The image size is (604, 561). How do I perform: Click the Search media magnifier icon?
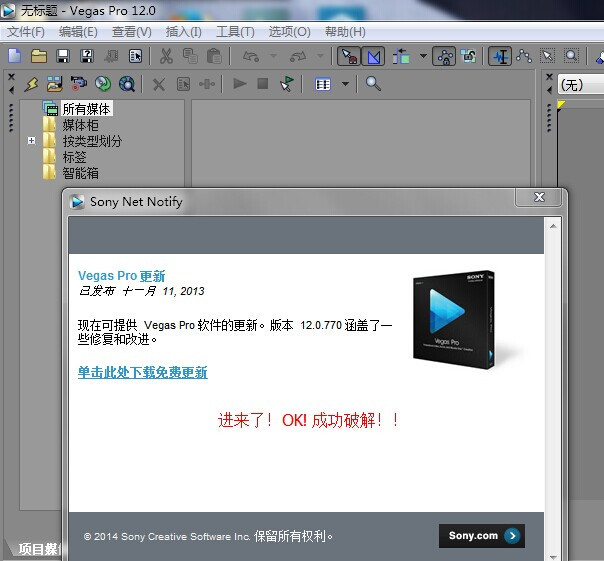click(373, 84)
